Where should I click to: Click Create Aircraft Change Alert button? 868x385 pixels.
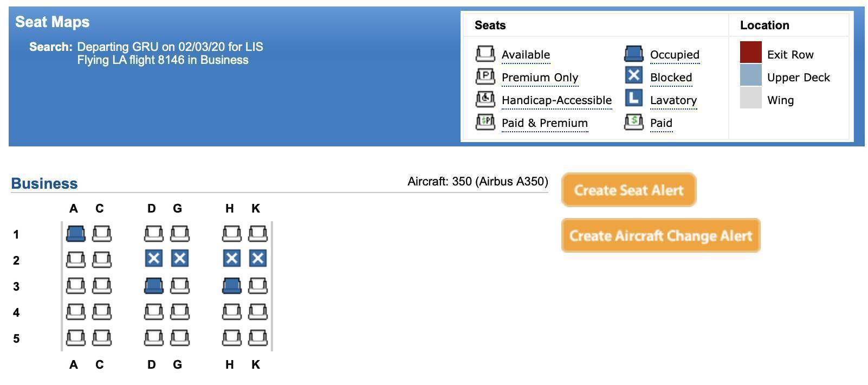point(660,235)
